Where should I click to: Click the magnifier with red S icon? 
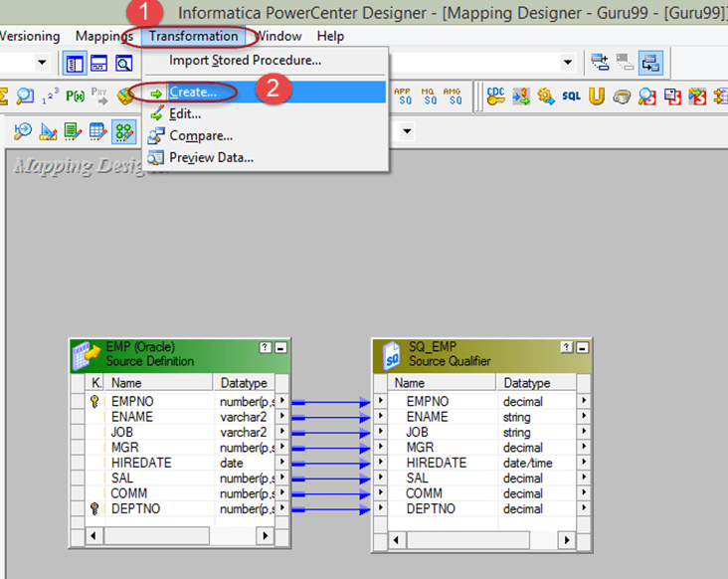pos(646,96)
